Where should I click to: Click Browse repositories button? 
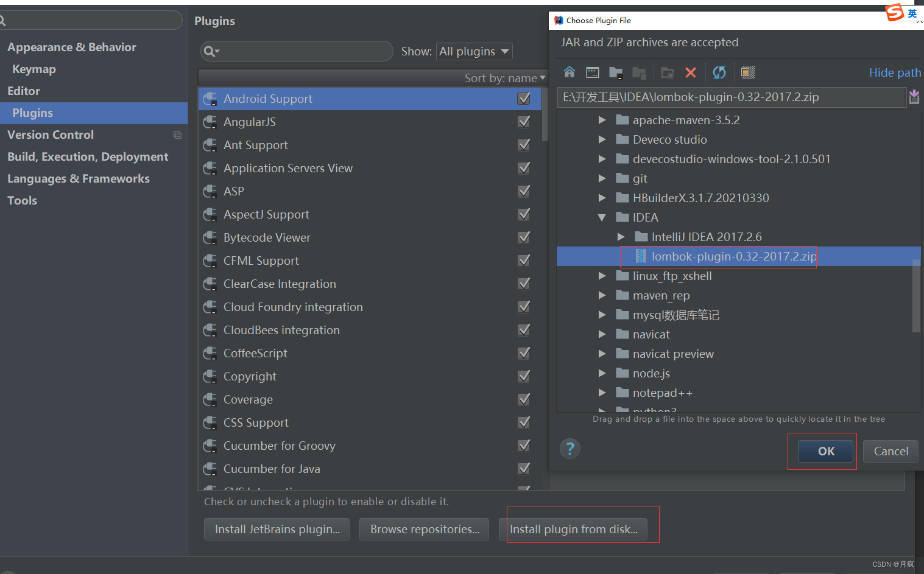pos(424,530)
